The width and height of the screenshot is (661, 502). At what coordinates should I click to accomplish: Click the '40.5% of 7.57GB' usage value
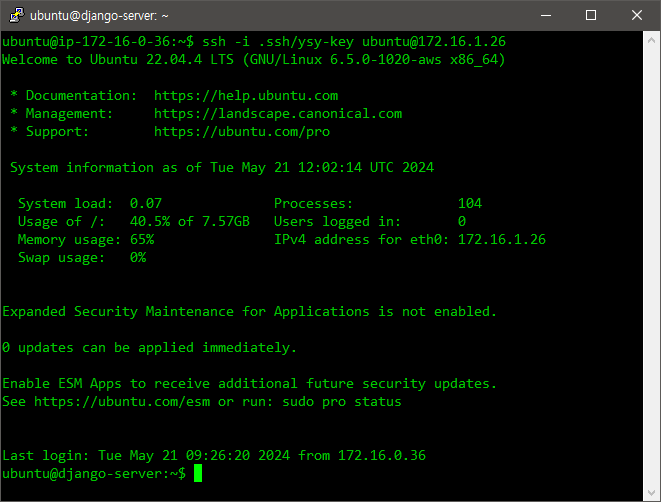tap(190, 222)
